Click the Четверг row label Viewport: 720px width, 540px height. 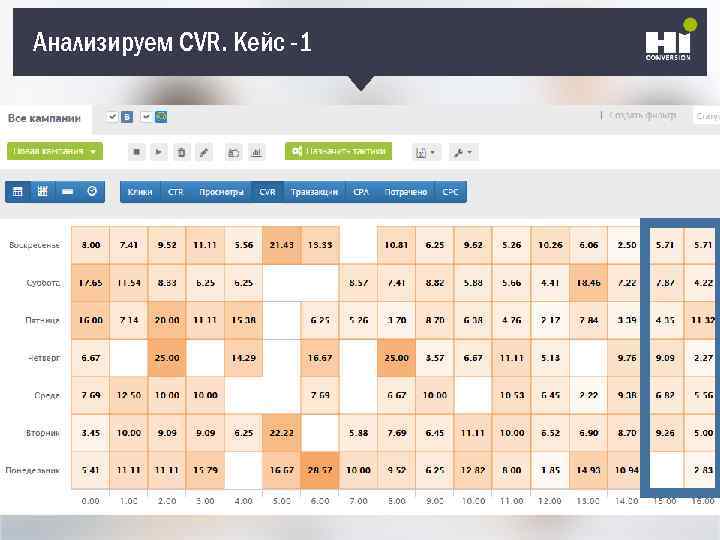[44, 358]
